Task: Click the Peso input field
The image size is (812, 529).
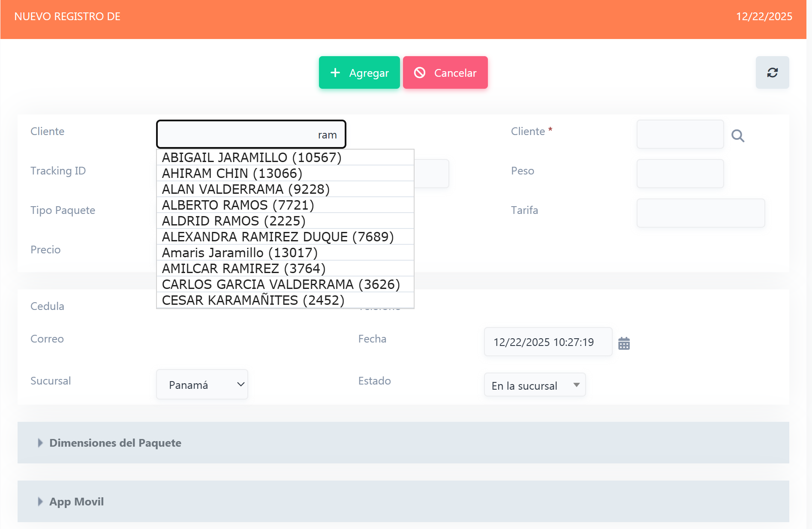Action: pyautogui.click(x=680, y=174)
